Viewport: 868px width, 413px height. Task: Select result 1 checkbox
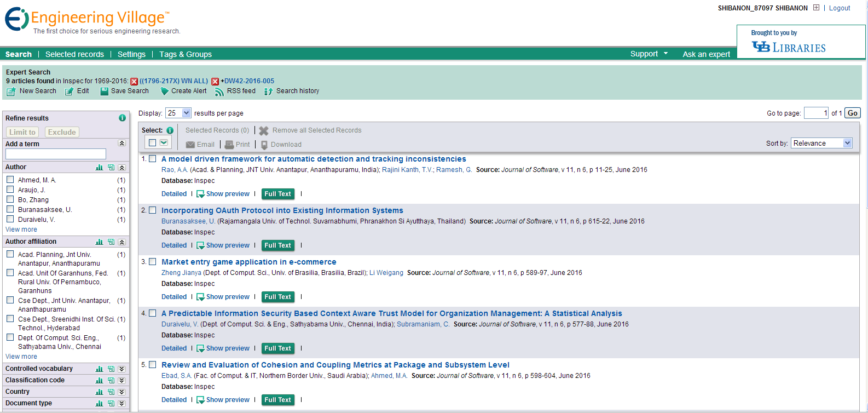click(x=153, y=159)
